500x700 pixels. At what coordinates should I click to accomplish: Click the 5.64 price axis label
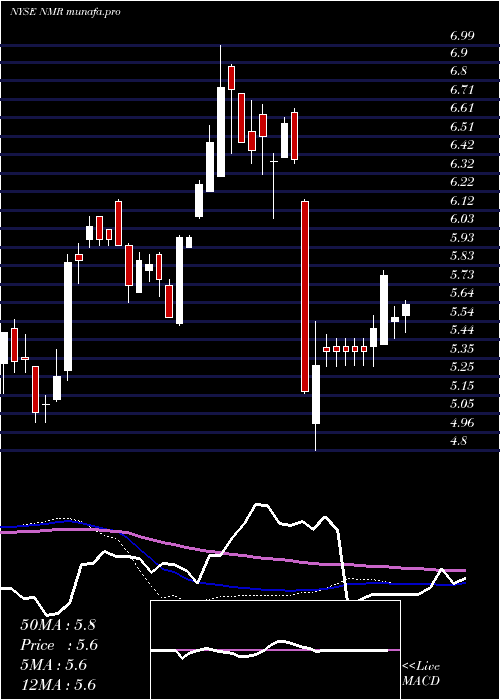(x=462, y=293)
